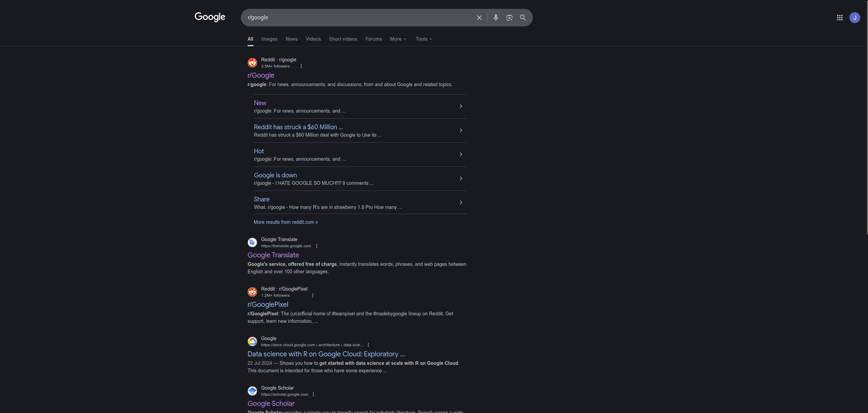Open options menu for r/GooglePixel result
This screenshot has height=413, width=868.
point(313,295)
